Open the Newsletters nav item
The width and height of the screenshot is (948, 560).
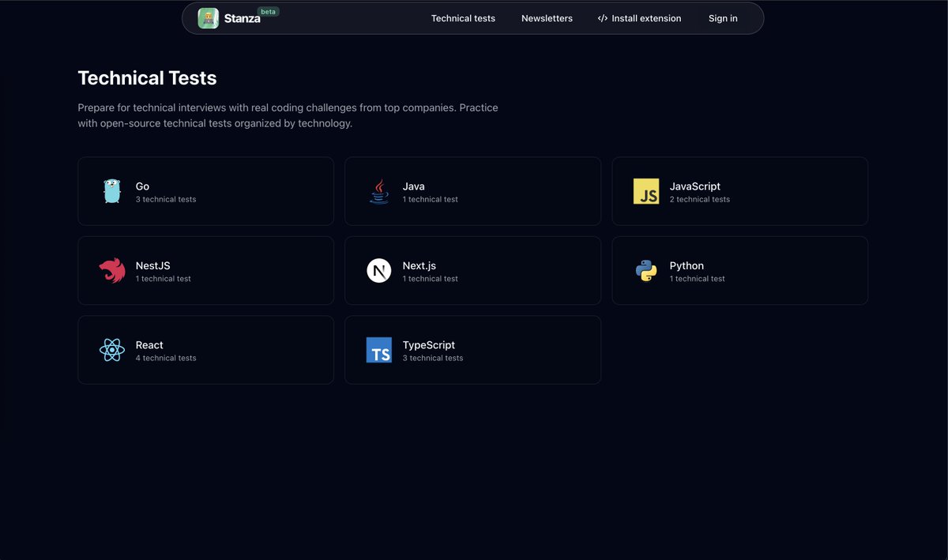coord(547,18)
